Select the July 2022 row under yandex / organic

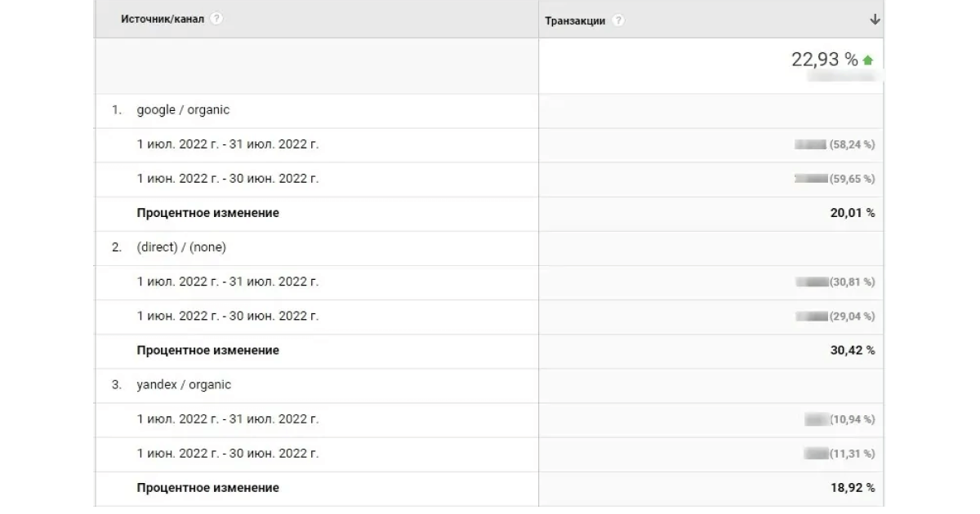coord(489,419)
